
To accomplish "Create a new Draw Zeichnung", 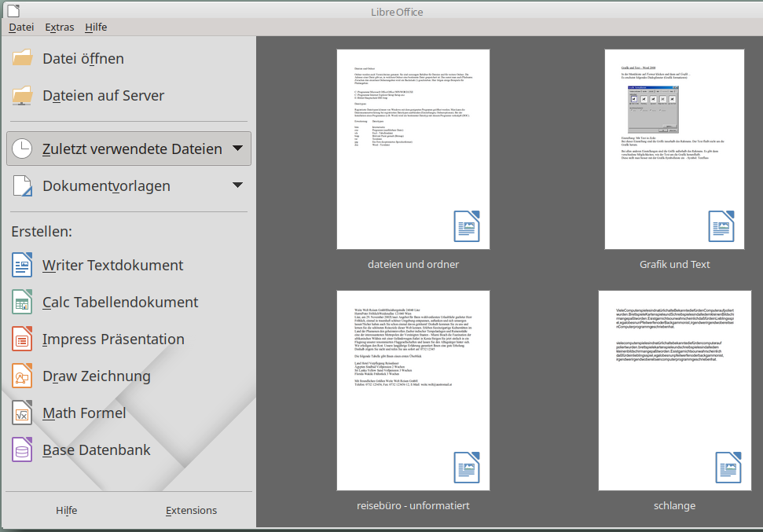I will [x=97, y=376].
